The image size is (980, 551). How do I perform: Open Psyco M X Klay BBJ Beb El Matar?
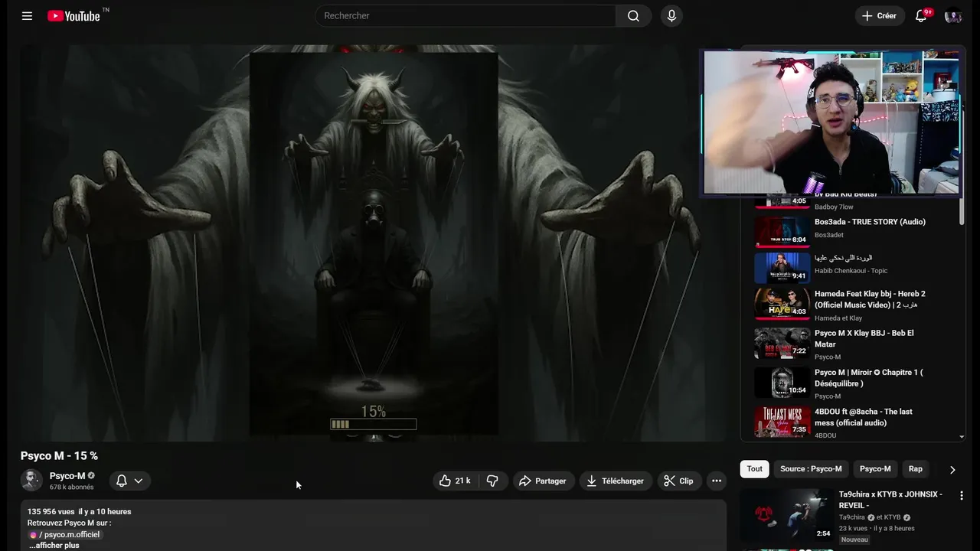click(x=850, y=344)
